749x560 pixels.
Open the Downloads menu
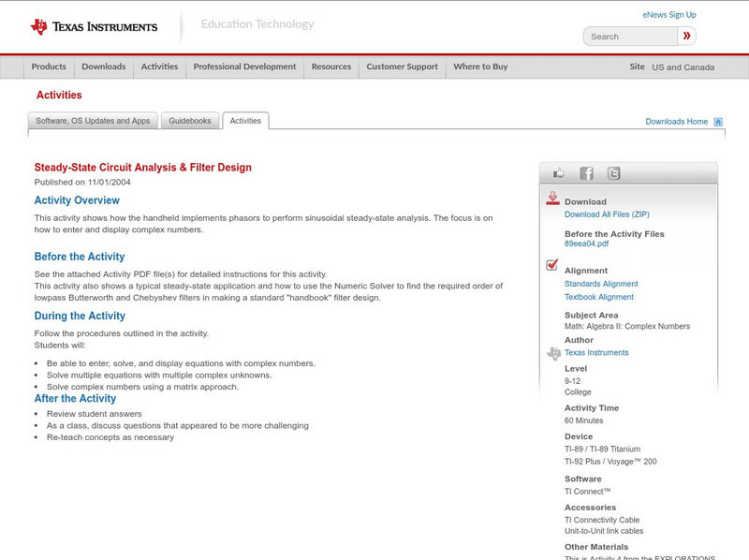tap(104, 66)
